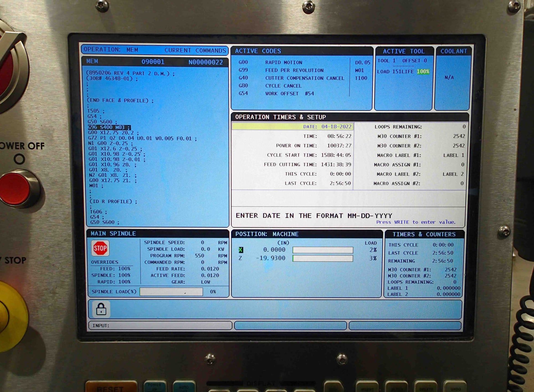The height and width of the screenshot is (392, 534).
Task: Click program number O90001 in the MEM bar
Action: (x=153, y=62)
